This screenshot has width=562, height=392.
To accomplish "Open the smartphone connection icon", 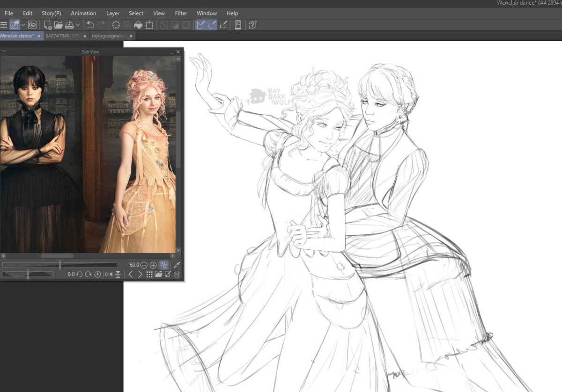I will (x=238, y=25).
